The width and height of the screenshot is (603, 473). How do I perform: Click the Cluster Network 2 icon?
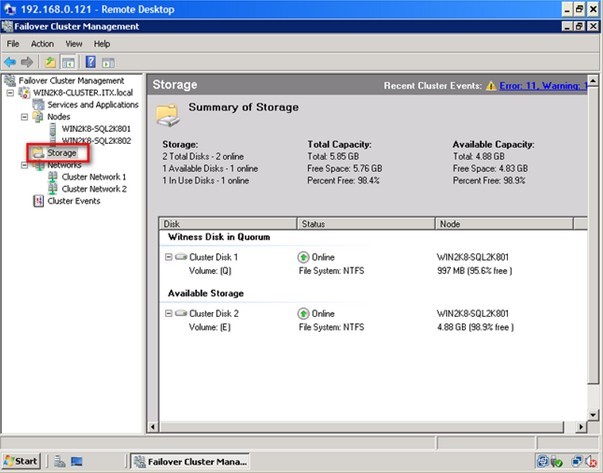(53, 189)
